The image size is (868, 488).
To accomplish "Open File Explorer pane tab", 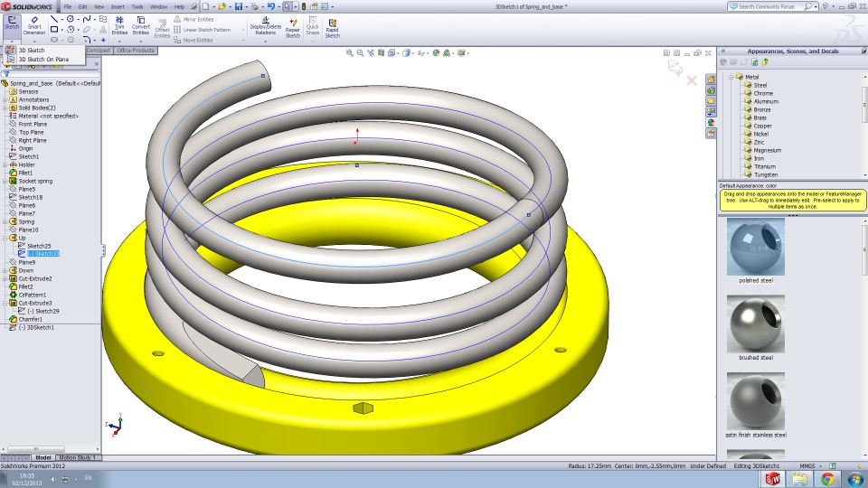I will point(711,100).
